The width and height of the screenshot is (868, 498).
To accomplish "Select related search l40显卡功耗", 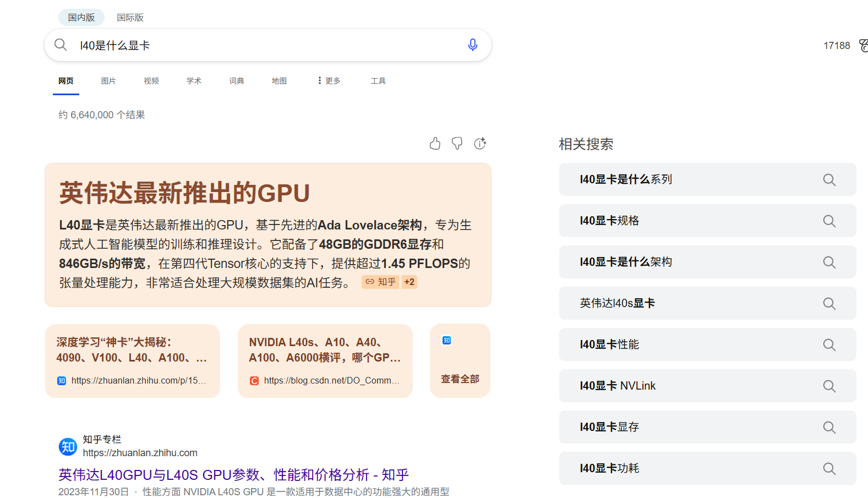I will coord(708,468).
